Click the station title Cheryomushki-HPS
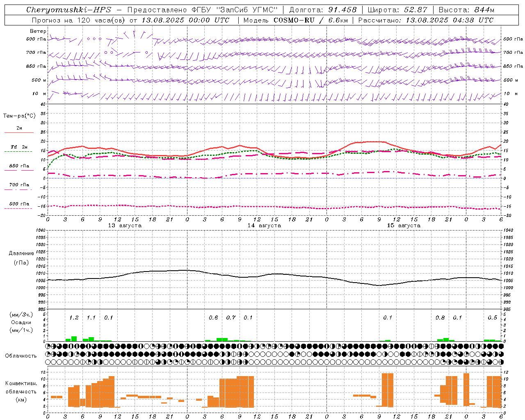 [68, 10]
